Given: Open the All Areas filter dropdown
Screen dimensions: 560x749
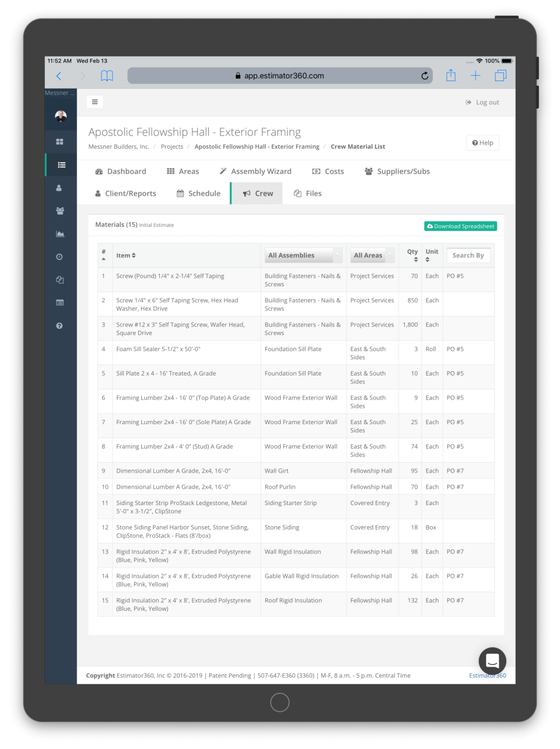Looking at the screenshot, I should click(x=372, y=255).
